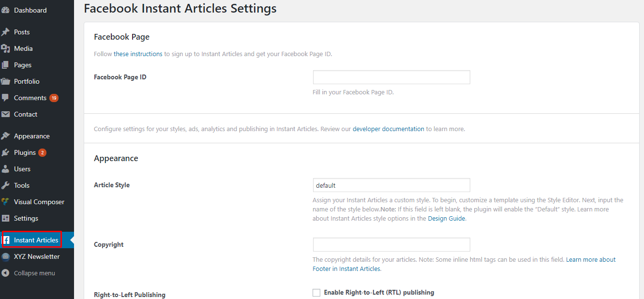Screen dimensions: 644x299
Task: Click the XYZ Newsletter icon
Action: [5, 256]
